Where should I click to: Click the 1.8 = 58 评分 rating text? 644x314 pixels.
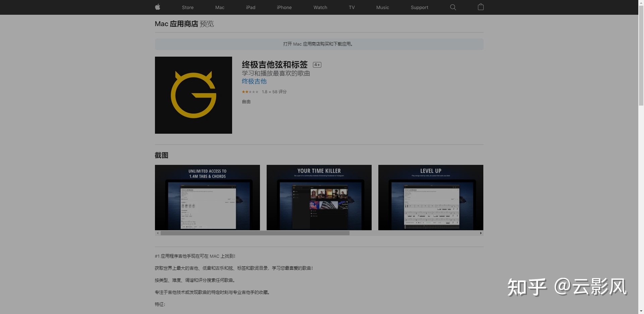(274, 92)
